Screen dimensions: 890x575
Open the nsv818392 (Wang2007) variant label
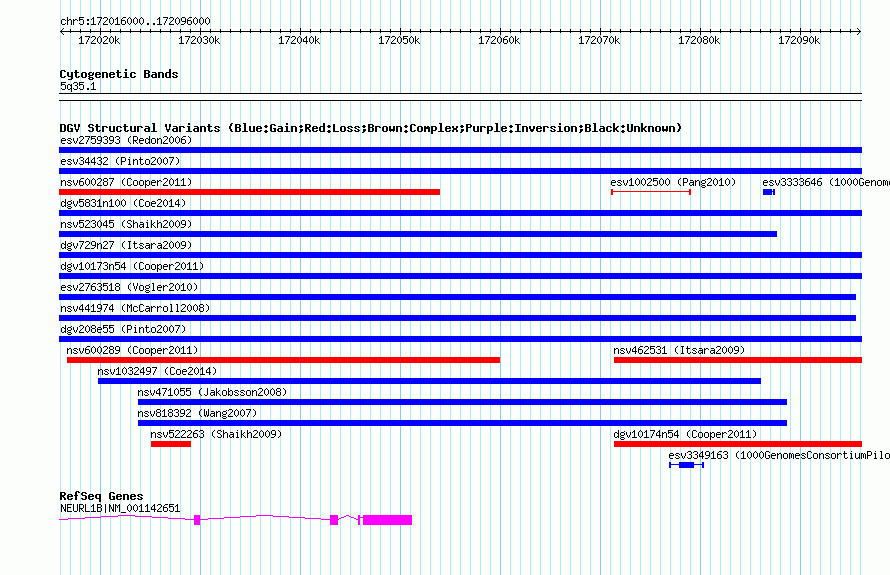tap(197, 413)
